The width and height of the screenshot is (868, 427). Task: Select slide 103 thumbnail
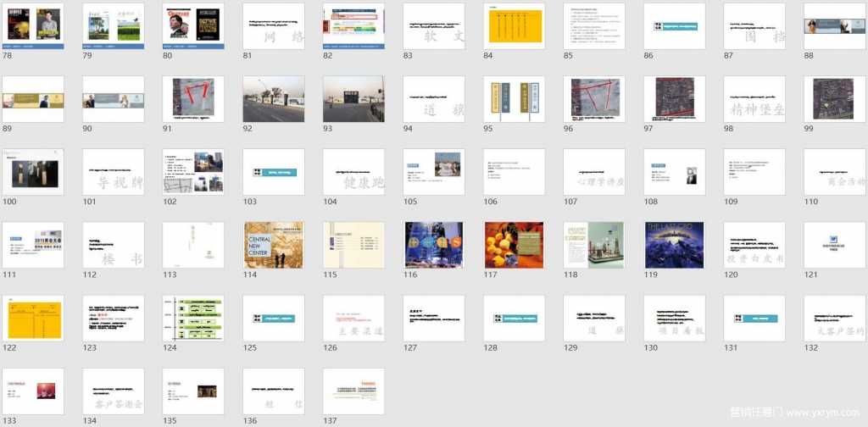[x=274, y=171]
